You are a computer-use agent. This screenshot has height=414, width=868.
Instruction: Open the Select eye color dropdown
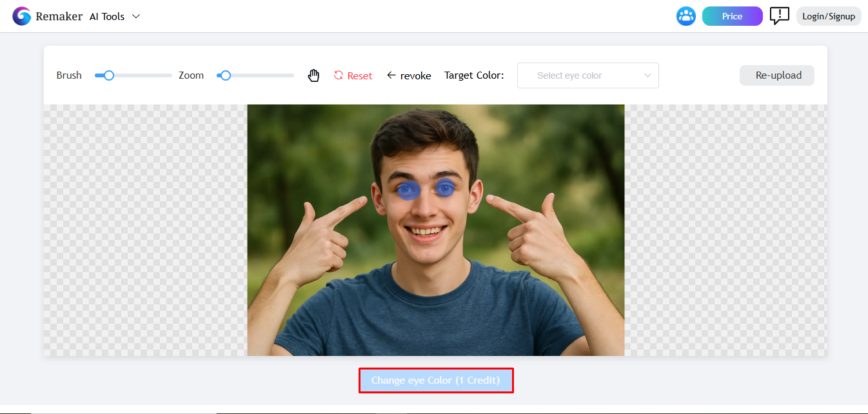587,75
